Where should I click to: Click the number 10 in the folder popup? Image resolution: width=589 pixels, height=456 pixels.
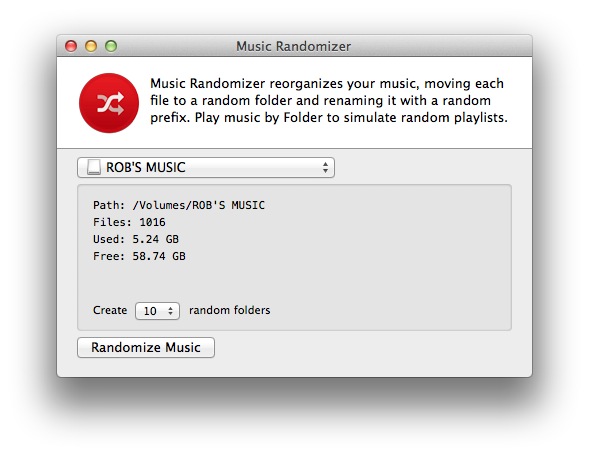tap(150, 311)
